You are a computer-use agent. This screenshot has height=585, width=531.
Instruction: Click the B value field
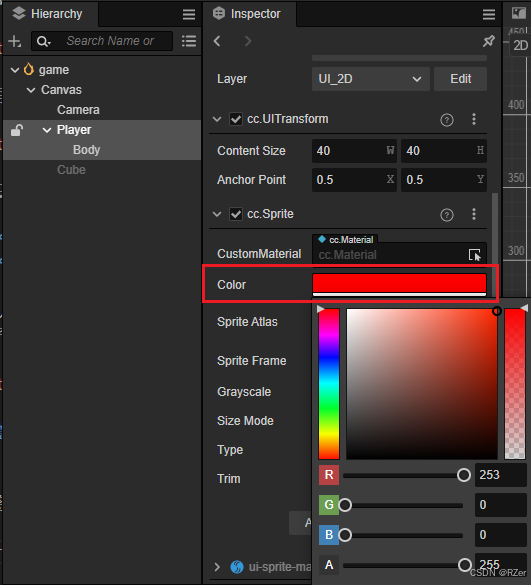[x=501, y=535]
